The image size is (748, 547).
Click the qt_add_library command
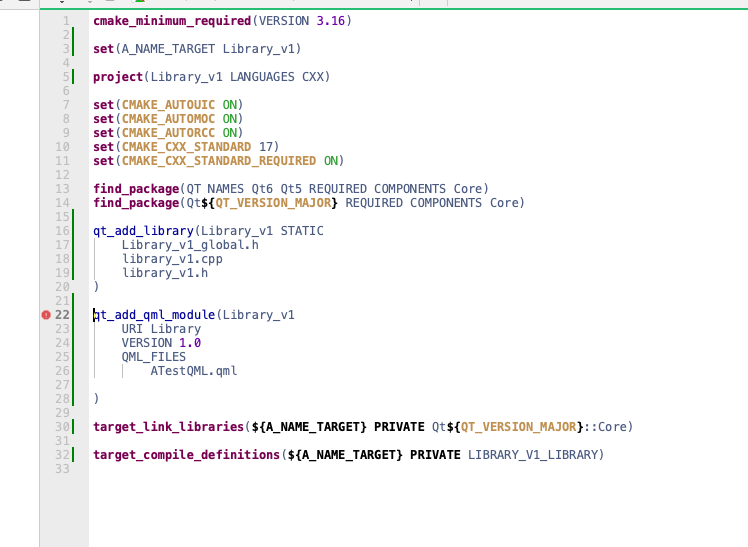pos(143,231)
